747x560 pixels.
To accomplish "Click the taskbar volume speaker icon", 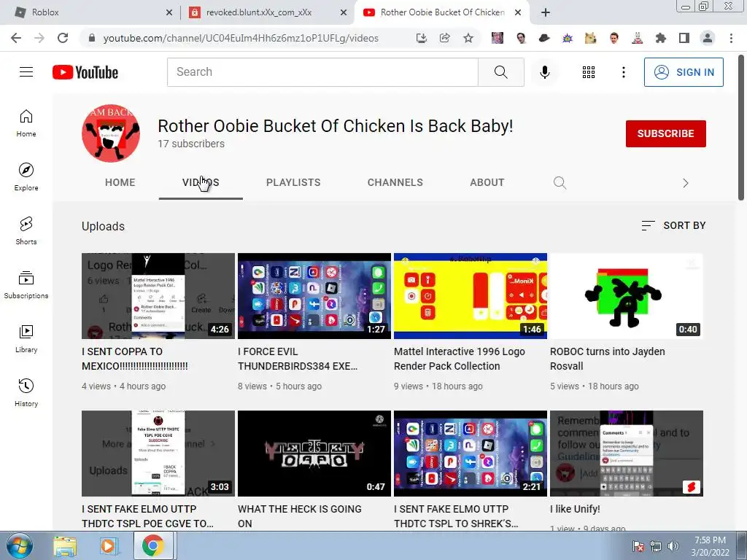I will 673,546.
